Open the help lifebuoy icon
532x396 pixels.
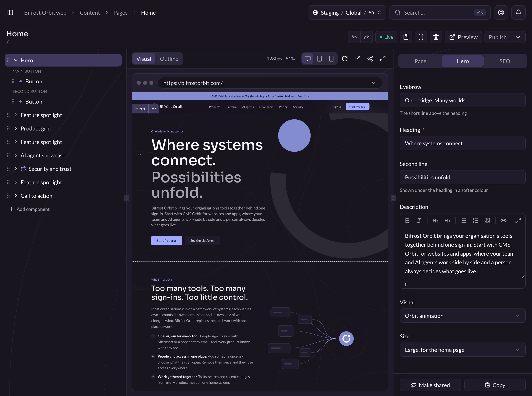pos(501,12)
